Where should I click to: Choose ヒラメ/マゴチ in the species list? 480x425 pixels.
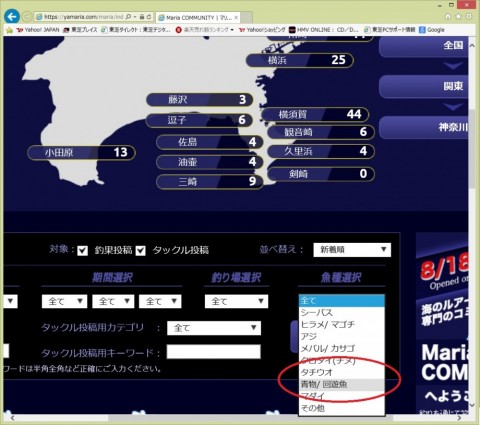pos(342,325)
